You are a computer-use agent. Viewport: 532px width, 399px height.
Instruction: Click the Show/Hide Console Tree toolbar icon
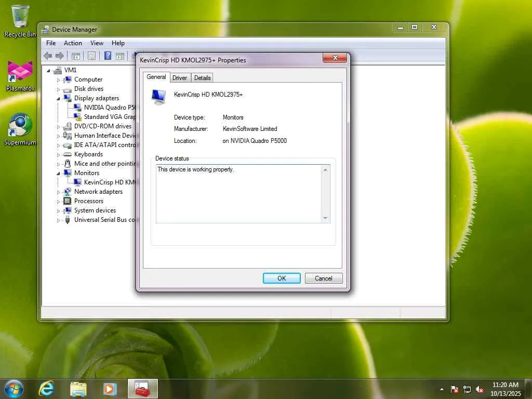coord(76,56)
